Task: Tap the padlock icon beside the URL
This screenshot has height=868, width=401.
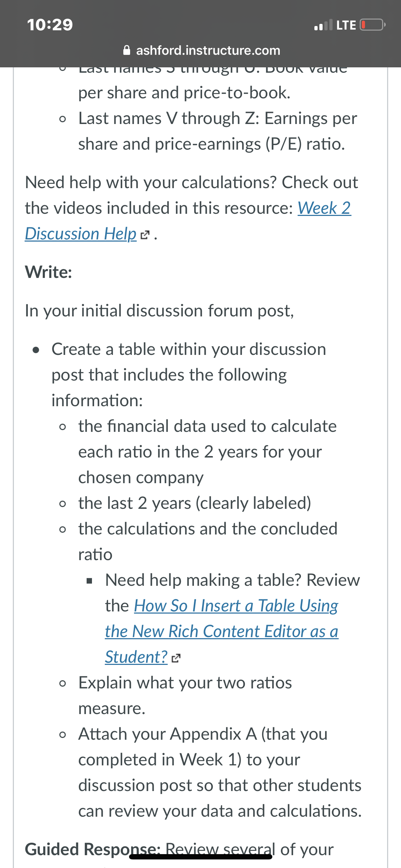Action: (x=127, y=50)
